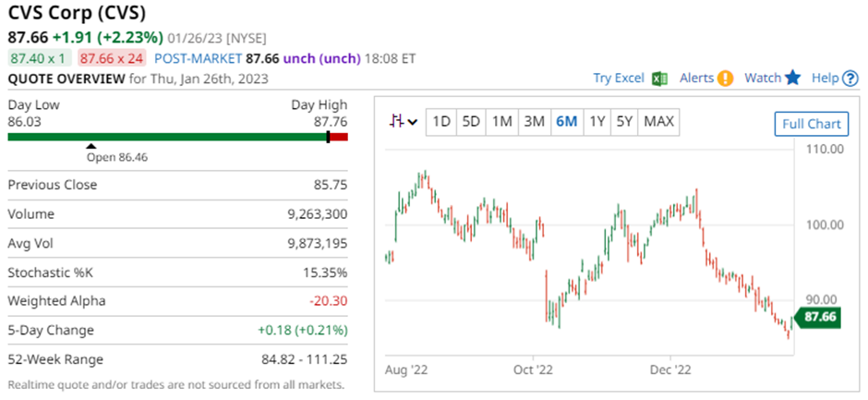Click the orange Alerts exclamation icon
Screen dimensions: 868x400
pyautogui.click(x=726, y=79)
